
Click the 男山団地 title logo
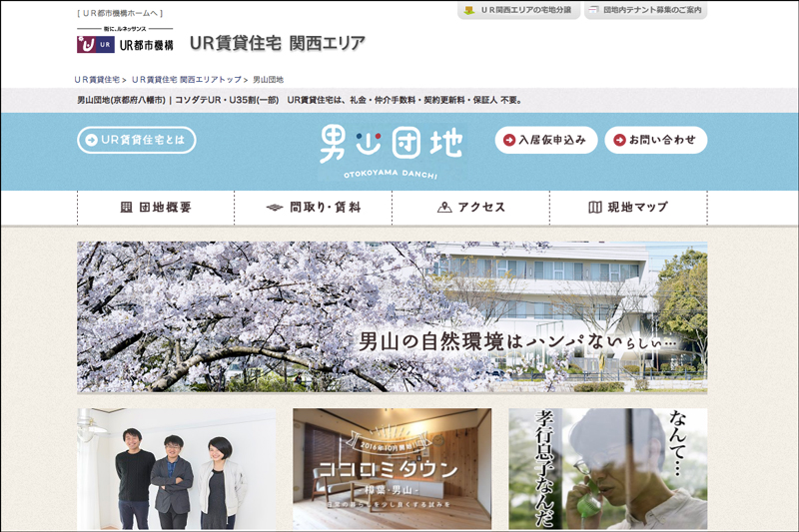point(391,148)
